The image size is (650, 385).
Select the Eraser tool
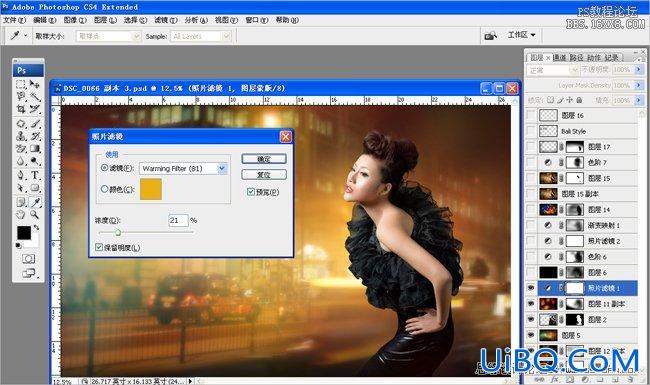21,149
